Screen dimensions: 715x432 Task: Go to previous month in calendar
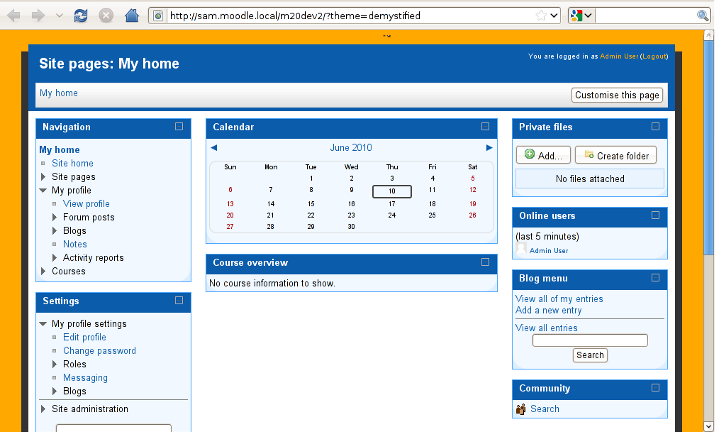214,148
